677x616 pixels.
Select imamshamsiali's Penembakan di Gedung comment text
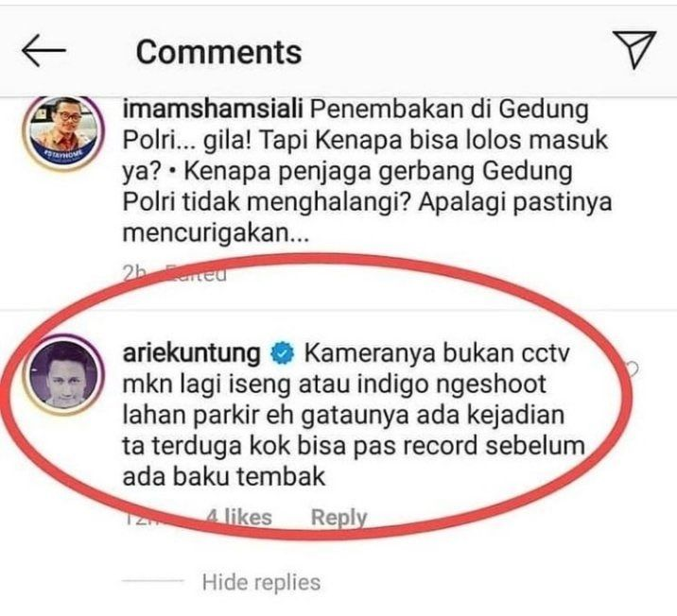click(367, 171)
